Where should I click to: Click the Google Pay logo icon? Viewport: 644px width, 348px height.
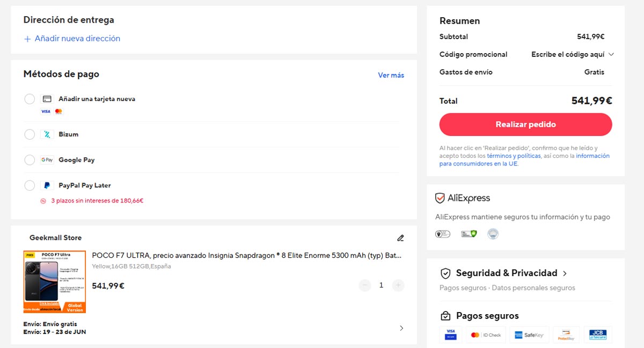pos(47,160)
